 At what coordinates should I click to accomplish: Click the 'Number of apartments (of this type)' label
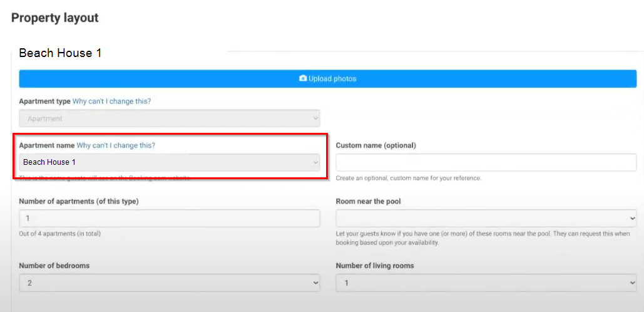point(78,201)
